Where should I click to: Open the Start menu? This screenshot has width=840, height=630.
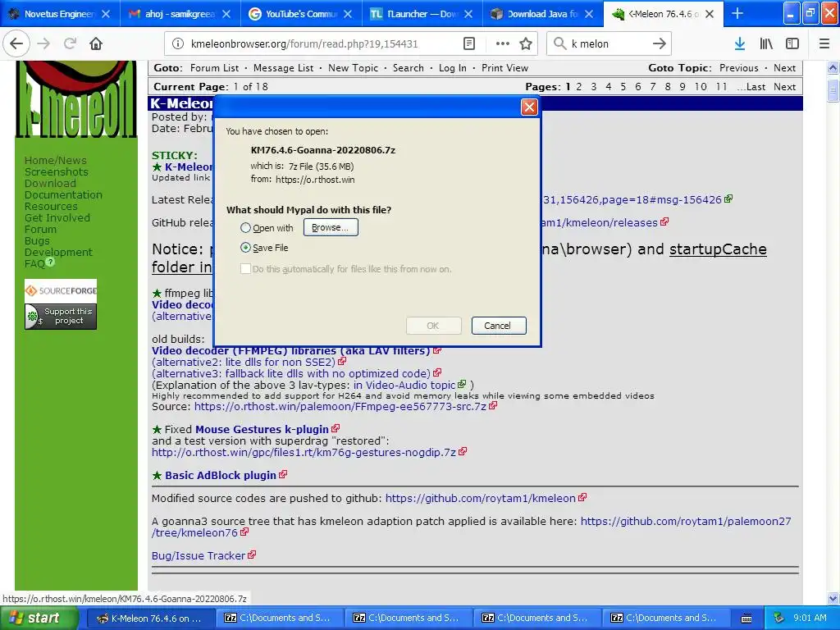[x=39, y=618]
